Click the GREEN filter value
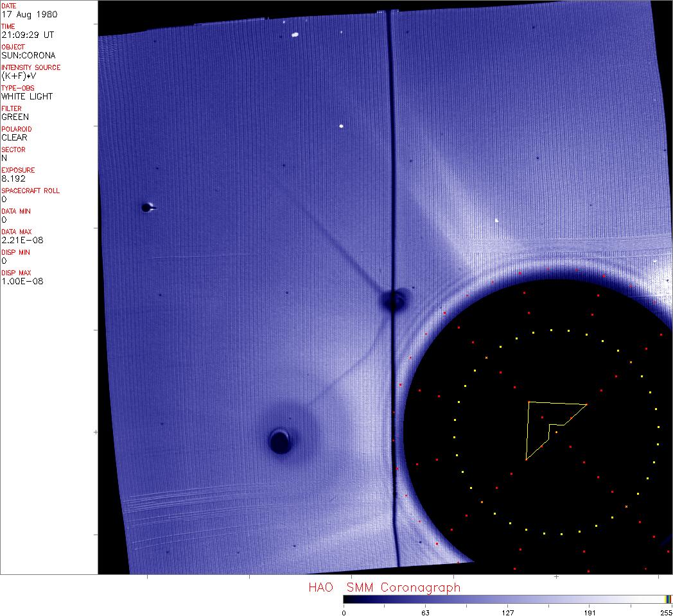This screenshot has width=673, height=616. (15, 117)
